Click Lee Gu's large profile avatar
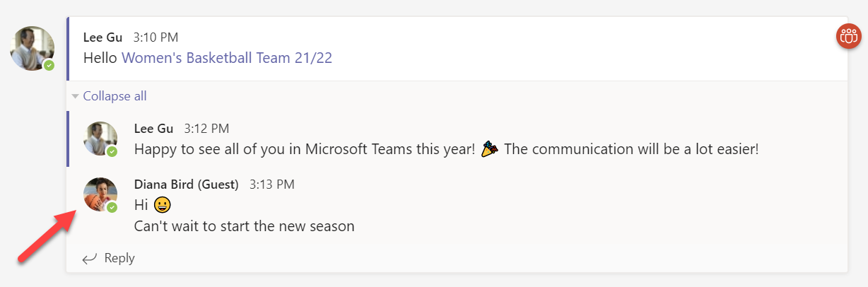This screenshot has height=287, width=868. (x=32, y=48)
